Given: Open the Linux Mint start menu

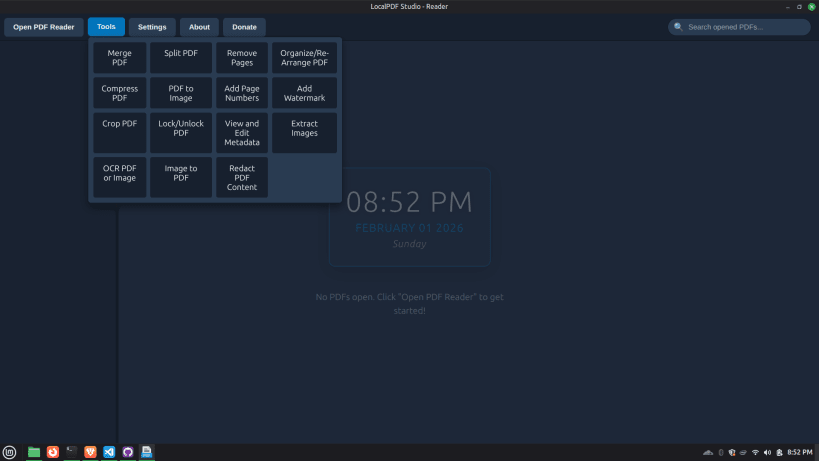Looking at the screenshot, I should click(9, 452).
